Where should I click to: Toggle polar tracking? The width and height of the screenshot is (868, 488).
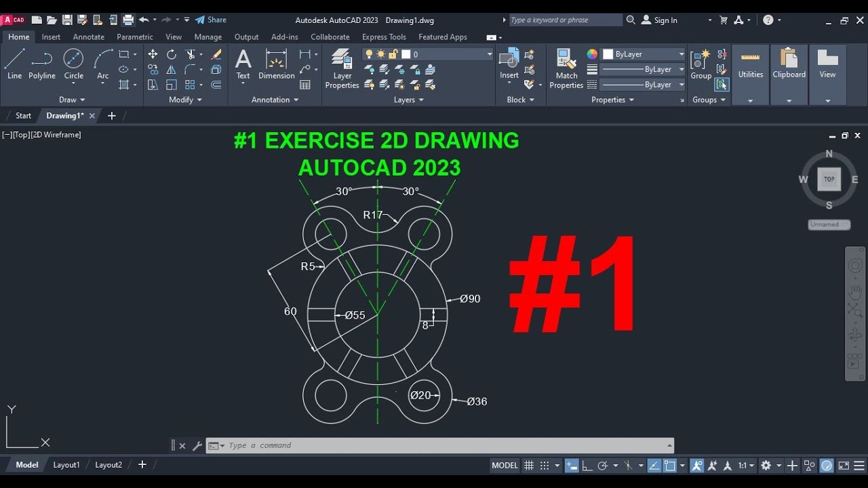pos(603,466)
